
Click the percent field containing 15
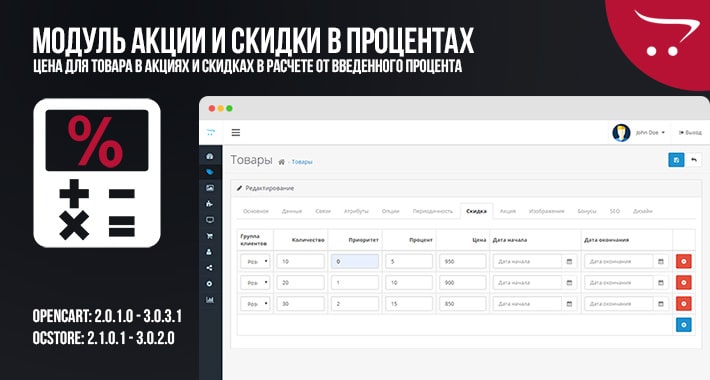click(409, 303)
